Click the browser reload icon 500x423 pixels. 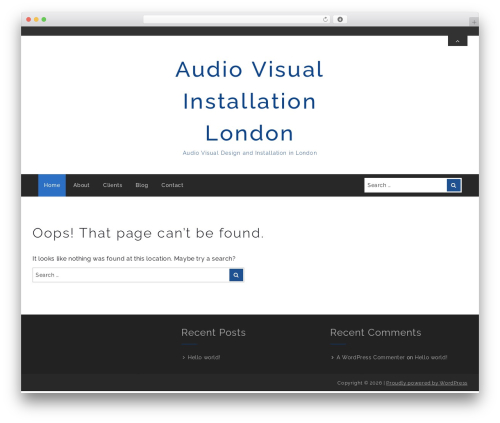click(x=325, y=19)
